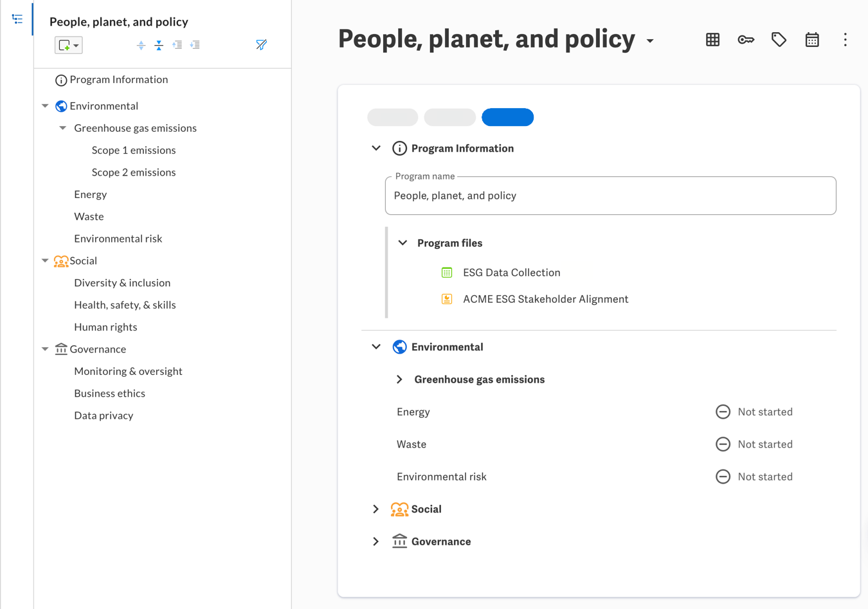This screenshot has width=868, height=609.
Task: Click the collapse all sections icon
Action: [x=159, y=45]
